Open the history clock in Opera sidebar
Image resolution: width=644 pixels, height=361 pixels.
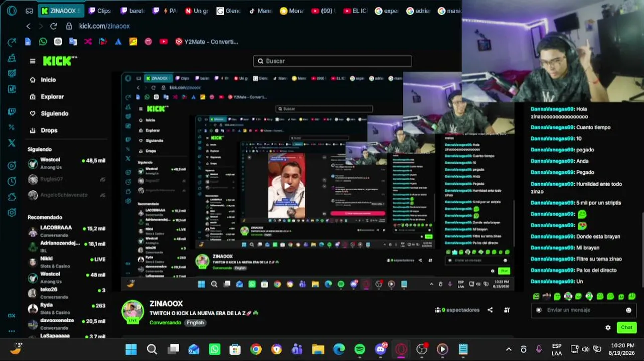coord(12,182)
